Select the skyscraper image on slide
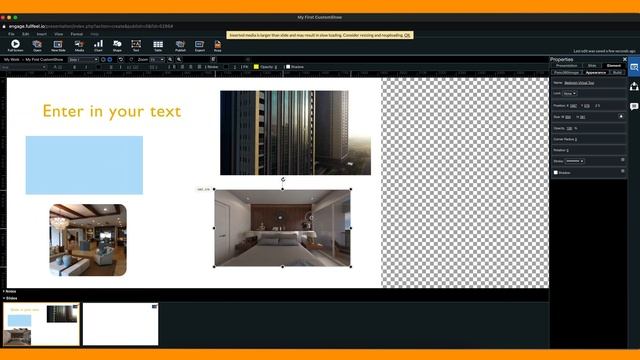Image resolution: width=640 pixels, height=360 pixels. coord(296,133)
